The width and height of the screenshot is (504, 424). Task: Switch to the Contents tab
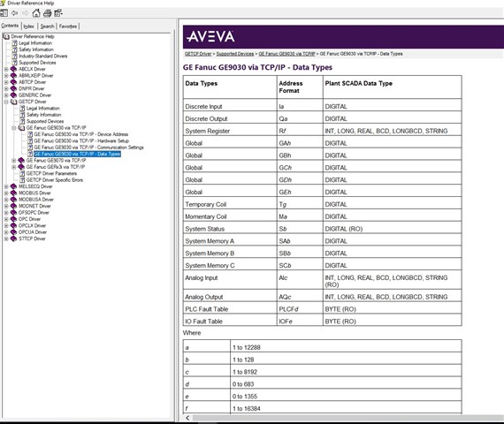(x=10, y=26)
